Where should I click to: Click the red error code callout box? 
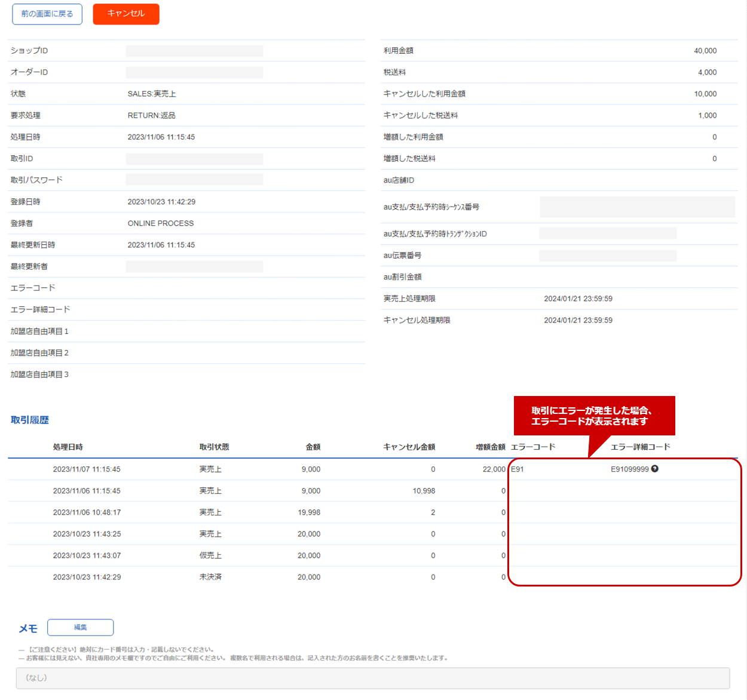pos(594,416)
